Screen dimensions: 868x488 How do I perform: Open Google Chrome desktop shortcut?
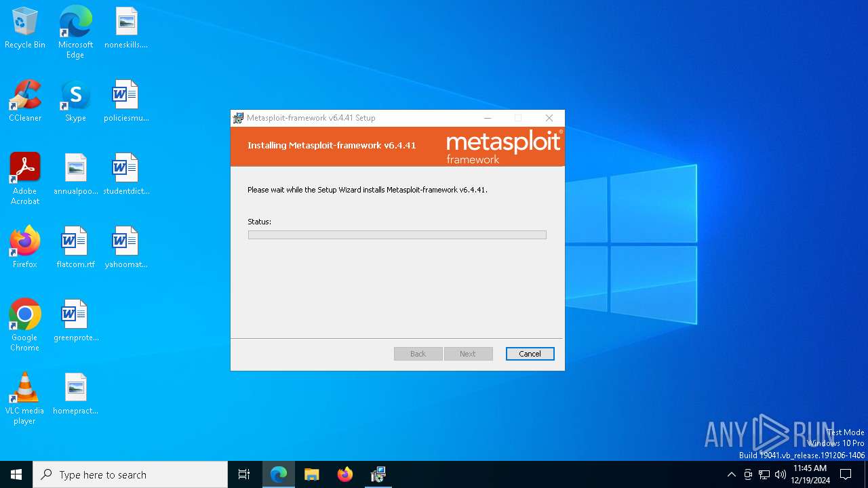(x=25, y=325)
